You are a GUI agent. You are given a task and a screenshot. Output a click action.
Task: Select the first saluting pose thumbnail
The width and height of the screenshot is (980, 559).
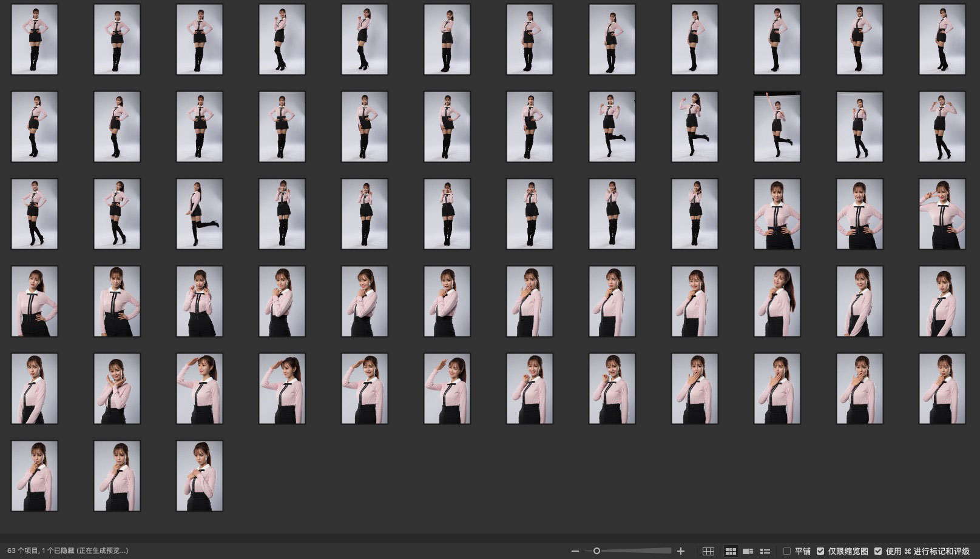[x=200, y=389]
